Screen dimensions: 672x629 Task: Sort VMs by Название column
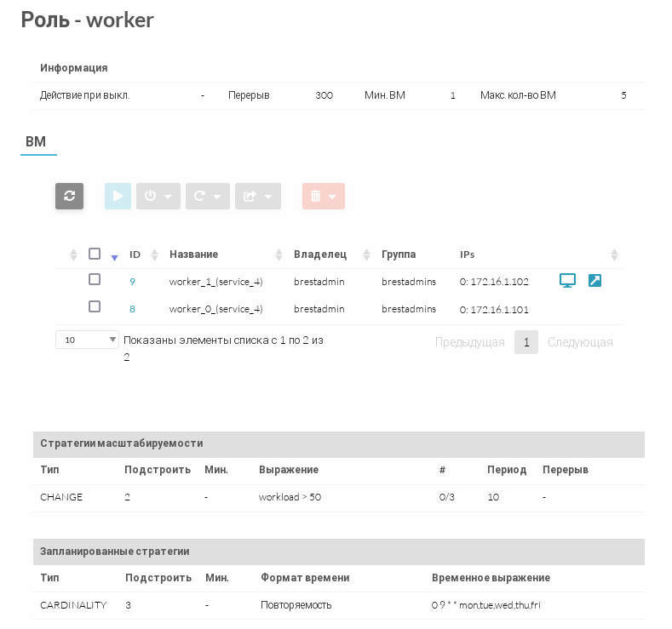tap(279, 254)
